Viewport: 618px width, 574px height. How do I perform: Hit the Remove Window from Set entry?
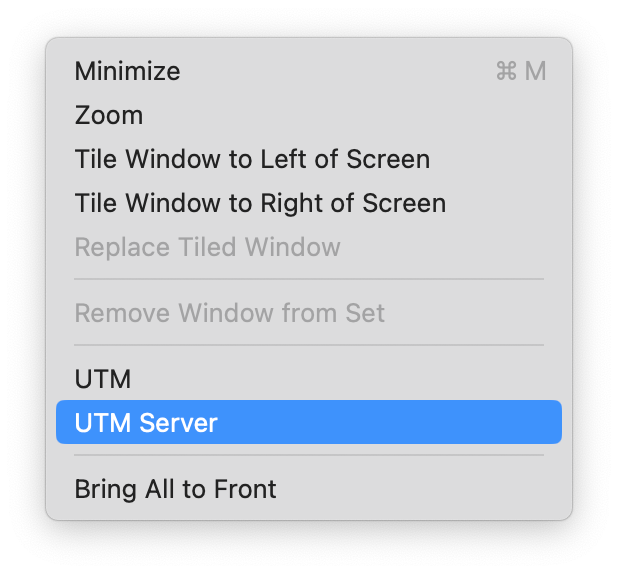coord(229,313)
